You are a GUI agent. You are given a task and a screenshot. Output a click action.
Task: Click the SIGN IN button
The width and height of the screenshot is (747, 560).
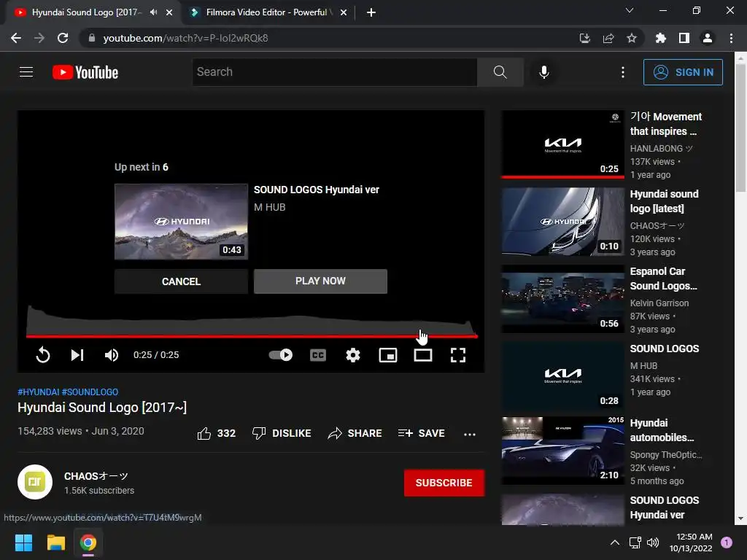click(683, 72)
